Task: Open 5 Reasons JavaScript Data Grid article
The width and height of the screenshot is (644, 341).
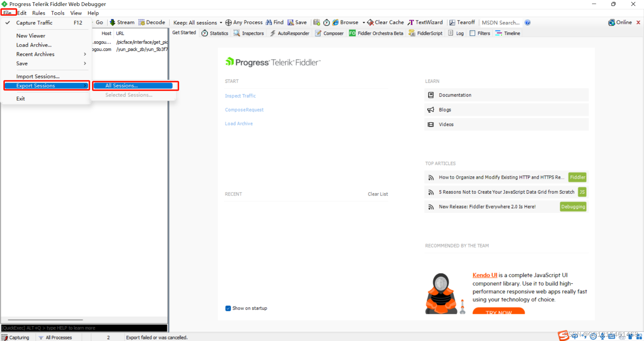Action: 506,192
